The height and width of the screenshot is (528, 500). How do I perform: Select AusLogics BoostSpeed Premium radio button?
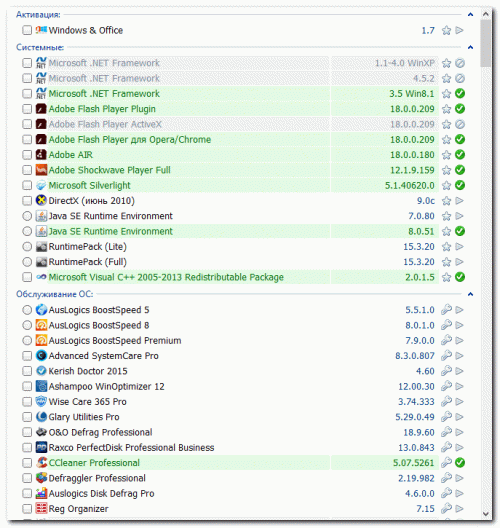click(27, 340)
